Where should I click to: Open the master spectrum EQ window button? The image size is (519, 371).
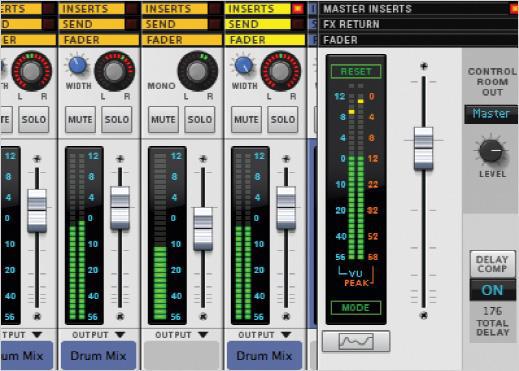click(x=356, y=341)
